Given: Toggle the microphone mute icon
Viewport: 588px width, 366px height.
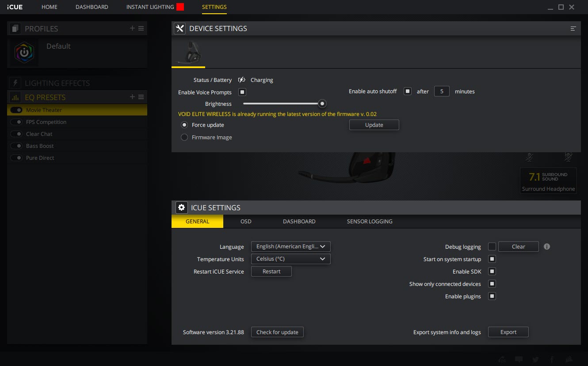Looking at the screenshot, I should tap(529, 157).
